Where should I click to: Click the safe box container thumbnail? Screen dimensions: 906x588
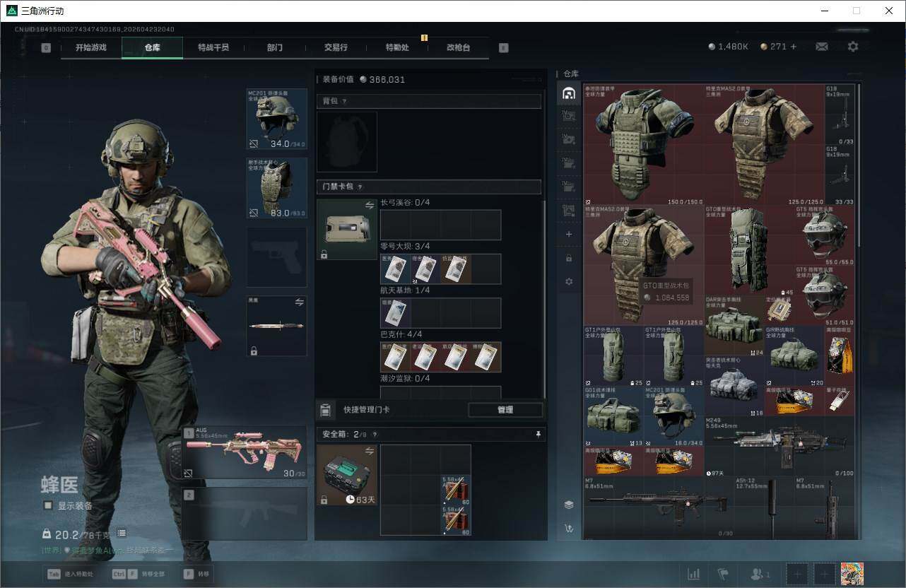pyautogui.click(x=347, y=475)
